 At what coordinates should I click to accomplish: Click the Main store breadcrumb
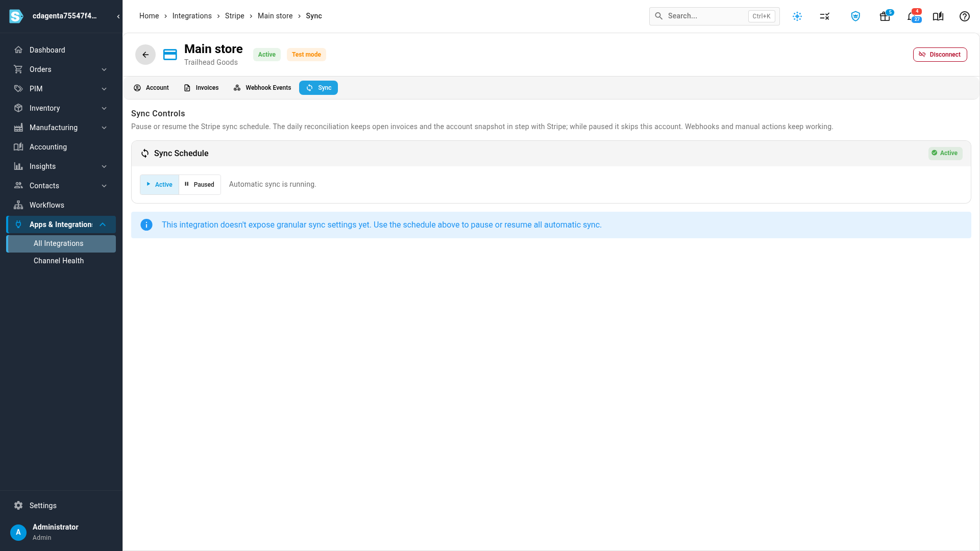(275, 16)
